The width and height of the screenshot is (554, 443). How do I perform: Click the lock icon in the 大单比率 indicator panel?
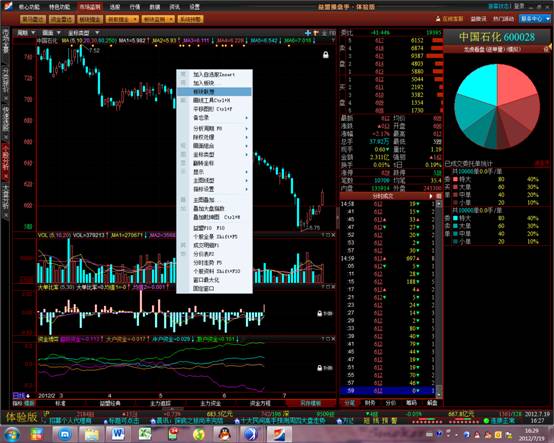click(319, 313)
